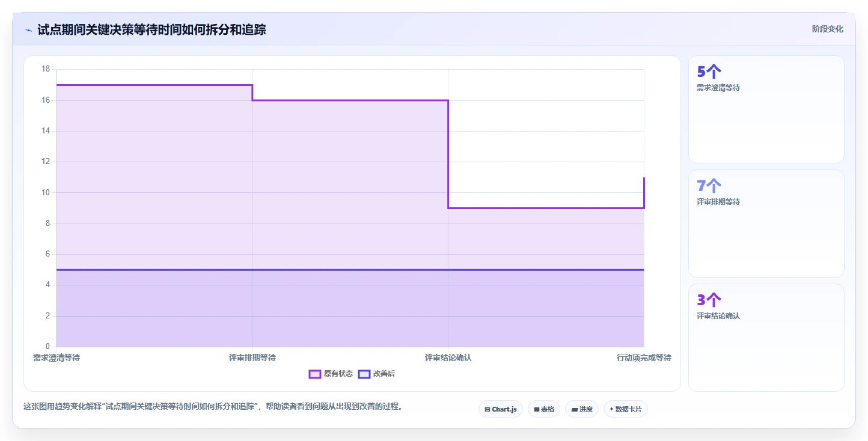Select the 数据卡片 tag
The height and width of the screenshot is (441, 868).
click(626, 409)
